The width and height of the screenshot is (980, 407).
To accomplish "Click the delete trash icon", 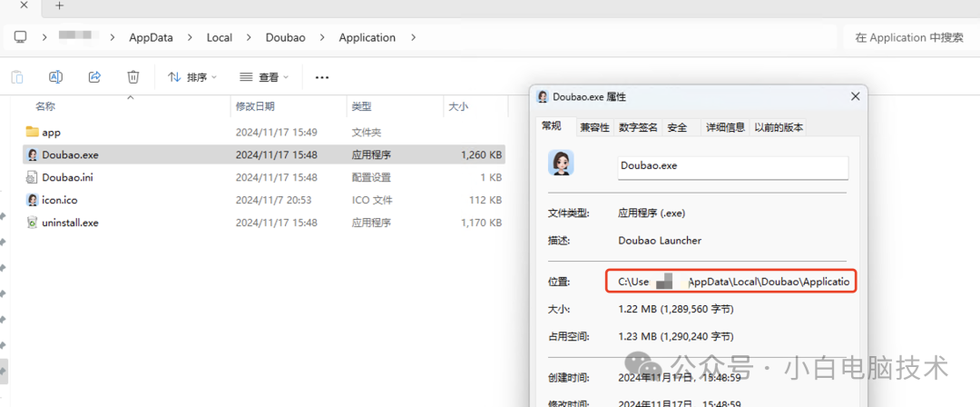I will [x=133, y=77].
